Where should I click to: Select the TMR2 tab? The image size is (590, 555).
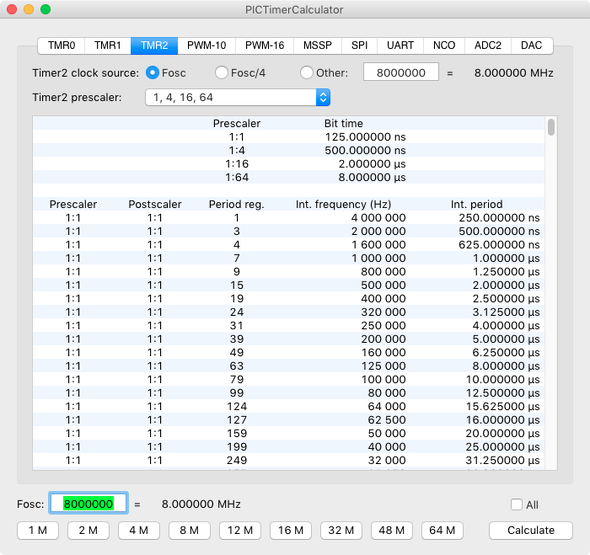click(154, 46)
